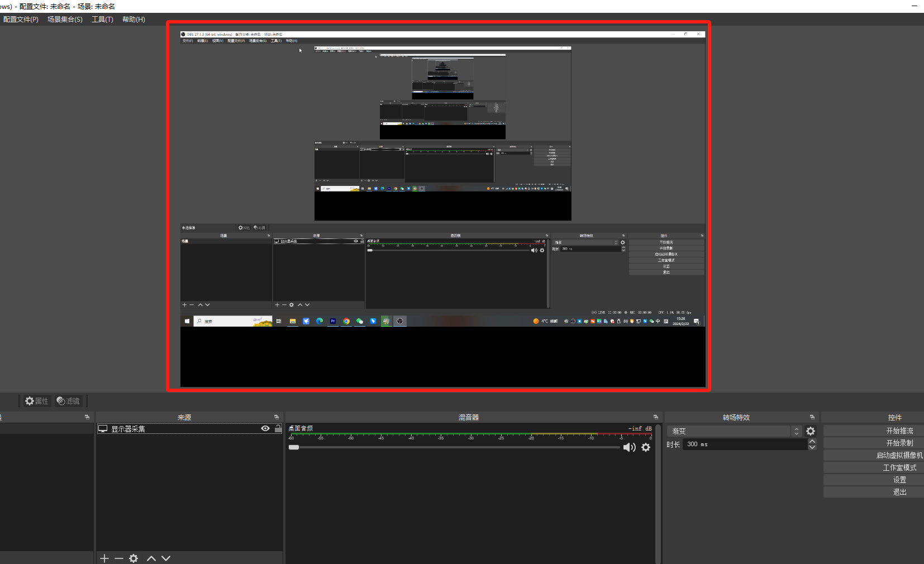Hide 显示器采集 source with eye icon

pos(265,428)
